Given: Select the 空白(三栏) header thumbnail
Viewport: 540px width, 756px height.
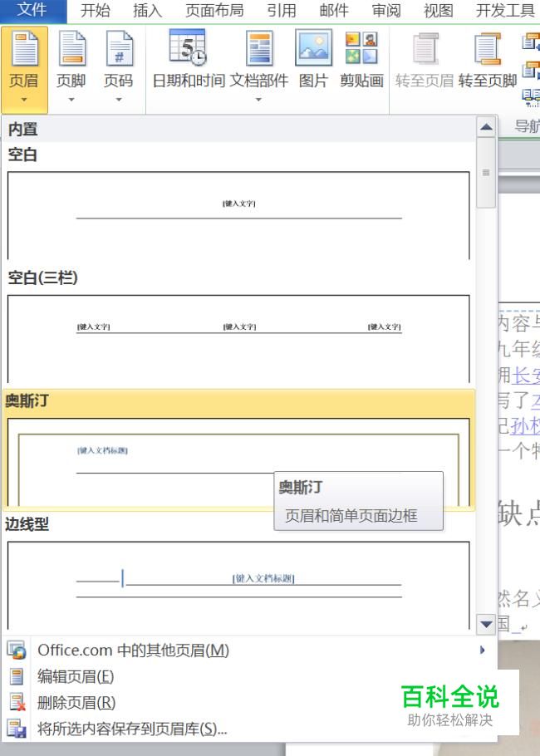Looking at the screenshot, I should [x=238, y=338].
